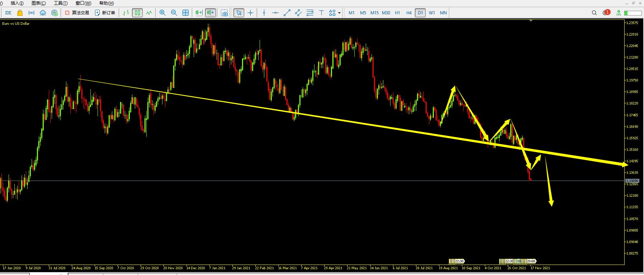Open chat notifications with red badge
The height and width of the screenshot is (275, 644).
[x=606, y=13]
